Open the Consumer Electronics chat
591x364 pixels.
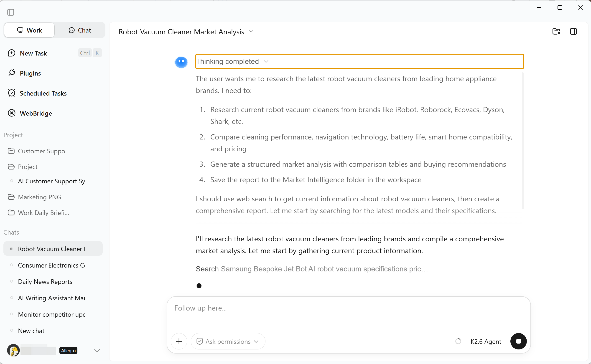(x=53, y=265)
